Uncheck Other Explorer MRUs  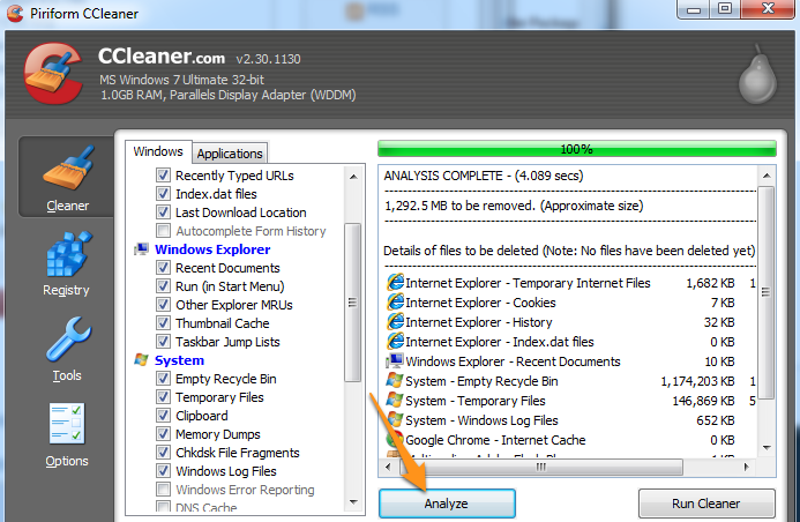pyautogui.click(x=163, y=304)
